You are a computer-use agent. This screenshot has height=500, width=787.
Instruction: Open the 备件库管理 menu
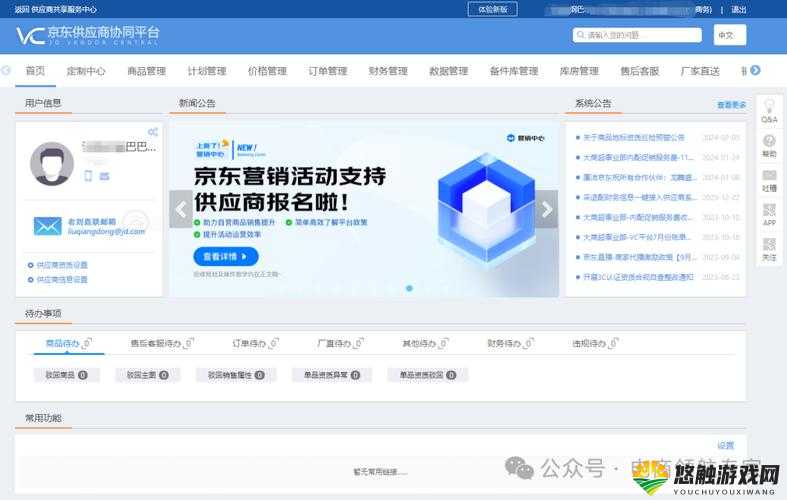pyautogui.click(x=514, y=71)
